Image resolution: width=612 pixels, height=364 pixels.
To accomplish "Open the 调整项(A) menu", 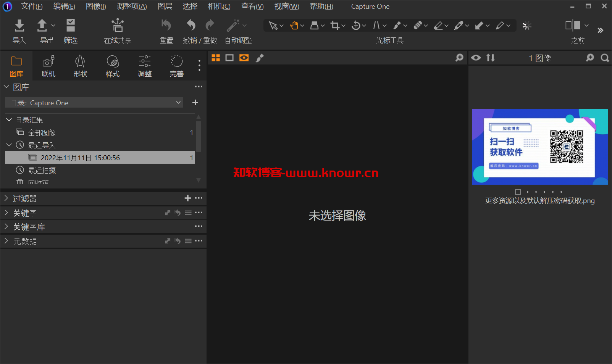I will [132, 6].
